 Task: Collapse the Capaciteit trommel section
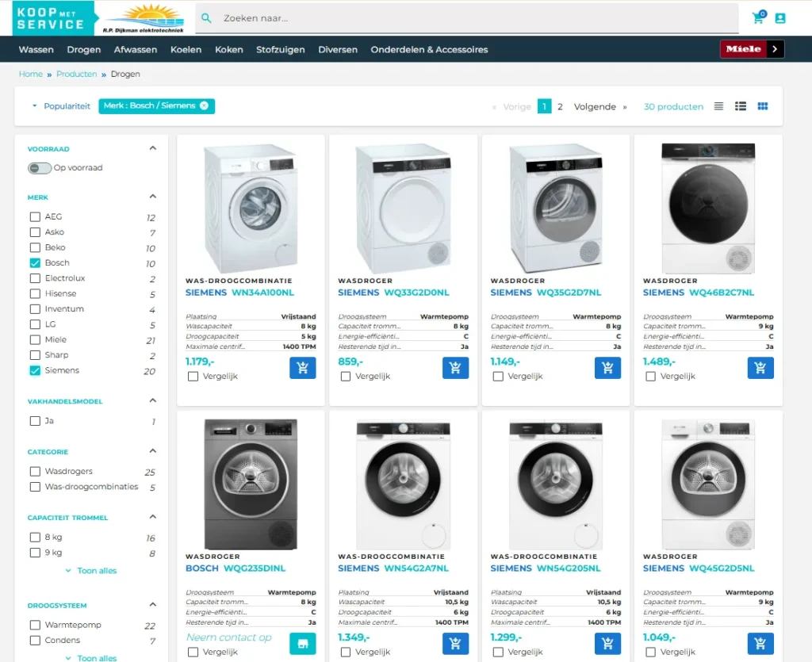click(153, 517)
